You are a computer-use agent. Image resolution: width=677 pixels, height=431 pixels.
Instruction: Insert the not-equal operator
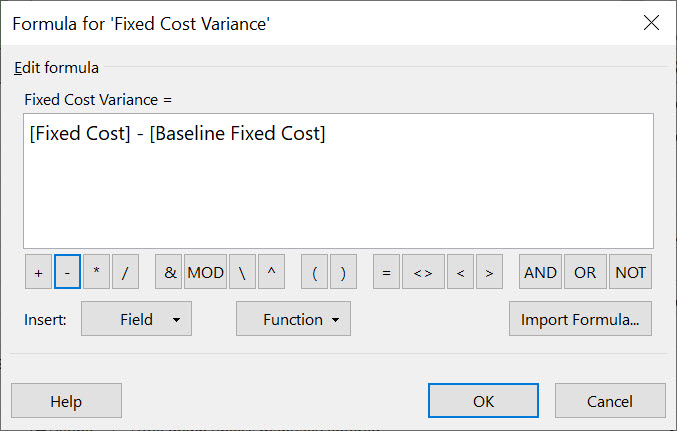coord(423,272)
